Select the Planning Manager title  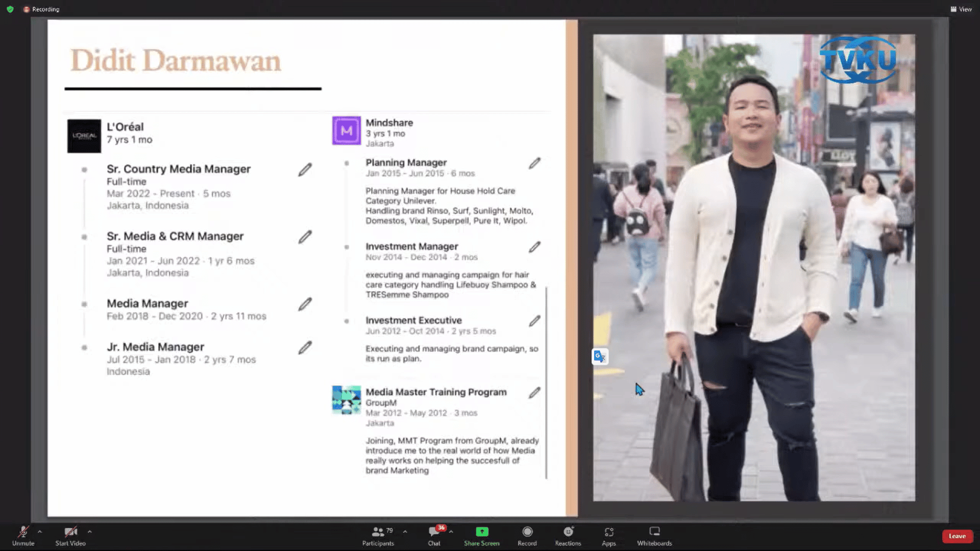point(406,163)
